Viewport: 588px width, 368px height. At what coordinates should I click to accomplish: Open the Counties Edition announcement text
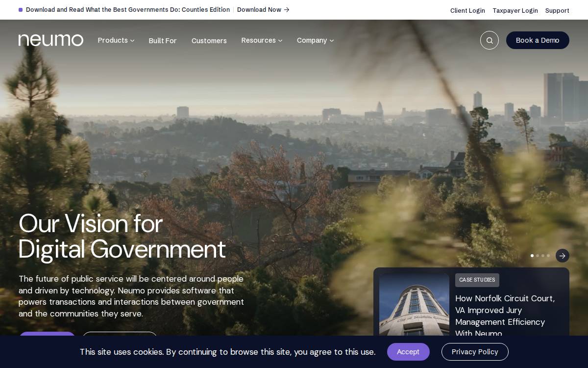tap(128, 10)
